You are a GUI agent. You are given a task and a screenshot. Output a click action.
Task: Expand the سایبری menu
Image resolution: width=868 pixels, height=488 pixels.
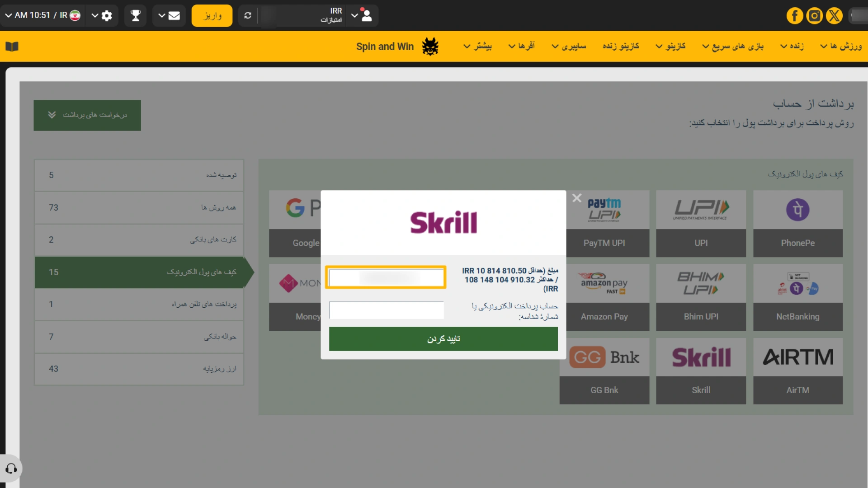point(569,46)
